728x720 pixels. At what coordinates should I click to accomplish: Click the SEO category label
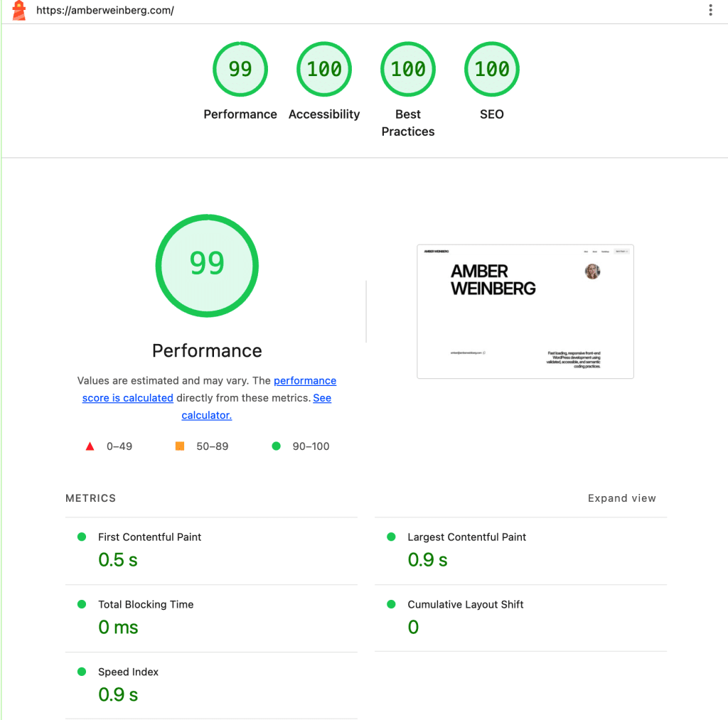click(492, 114)
